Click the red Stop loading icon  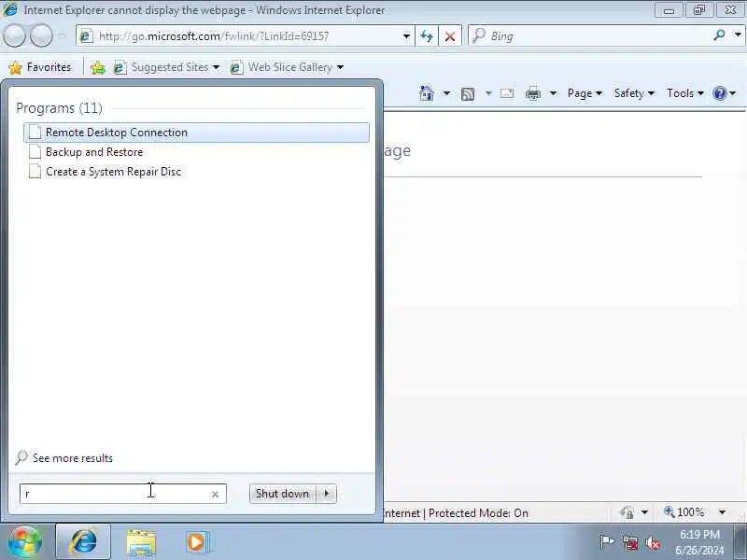[x=450, y=36]
